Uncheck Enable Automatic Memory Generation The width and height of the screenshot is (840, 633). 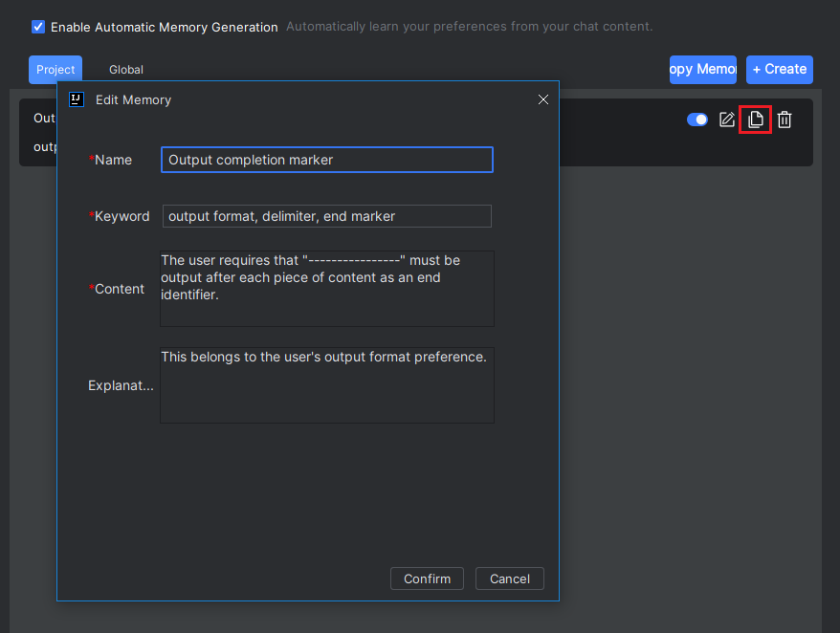pyautogui.click(x=38, y=27)
